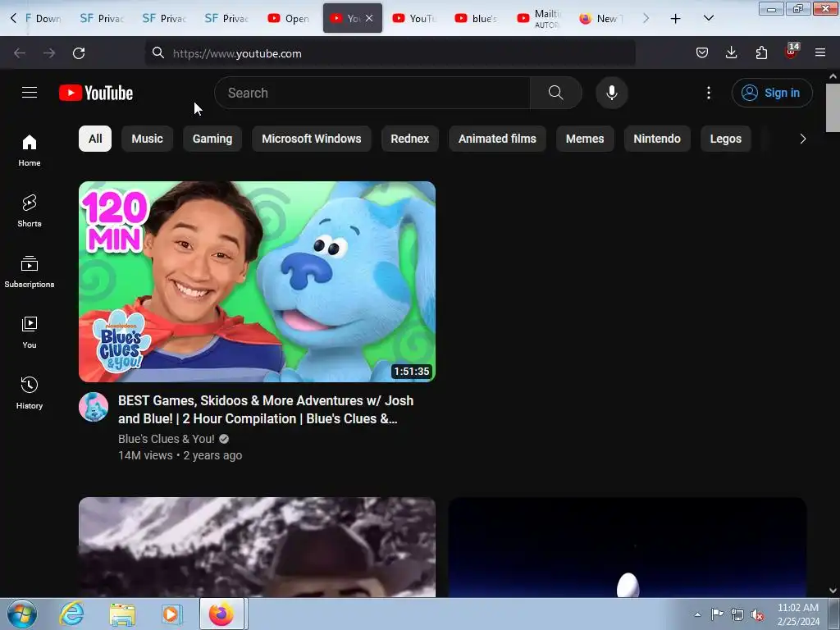Select the Music filter chip
This screenshot has width=840, height=630.
pyautogui.click(x=147, y=139)
